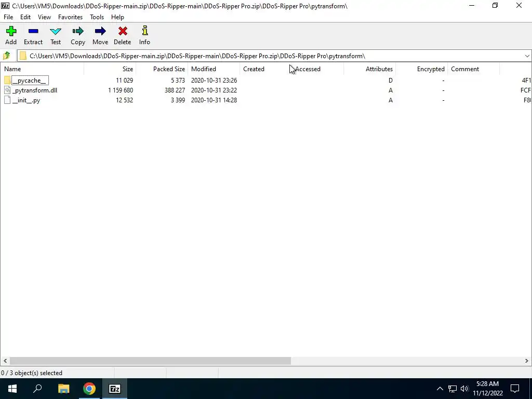This screenshot has height=399, width=532.
Task: Open the Windows Start menu
Action: point(12,389)
